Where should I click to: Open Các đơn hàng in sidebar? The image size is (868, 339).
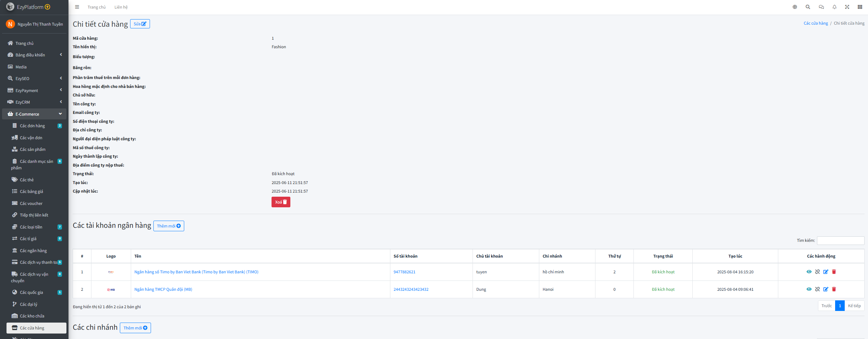32,126
